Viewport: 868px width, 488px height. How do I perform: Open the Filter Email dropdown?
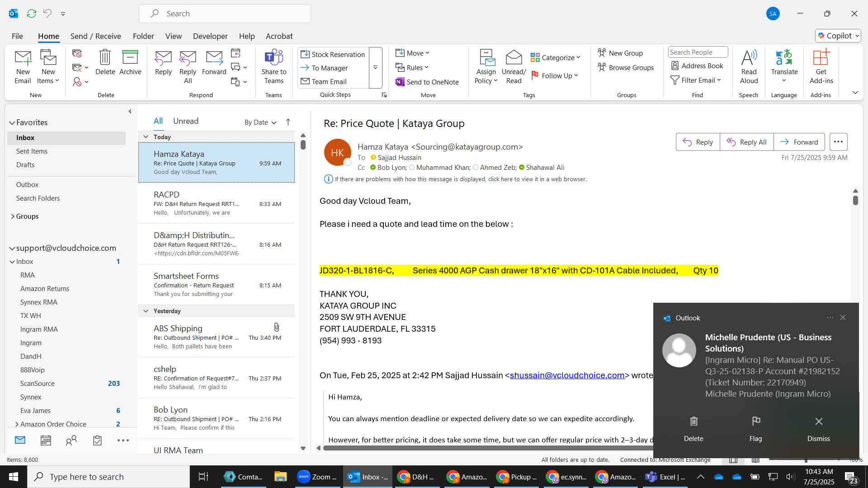point(695,80)
